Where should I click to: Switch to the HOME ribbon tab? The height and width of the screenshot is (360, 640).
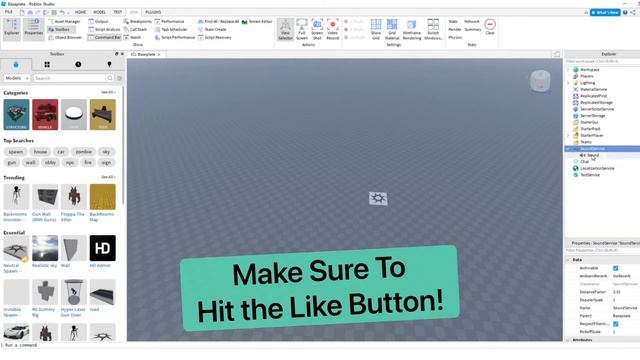[80, 12]
